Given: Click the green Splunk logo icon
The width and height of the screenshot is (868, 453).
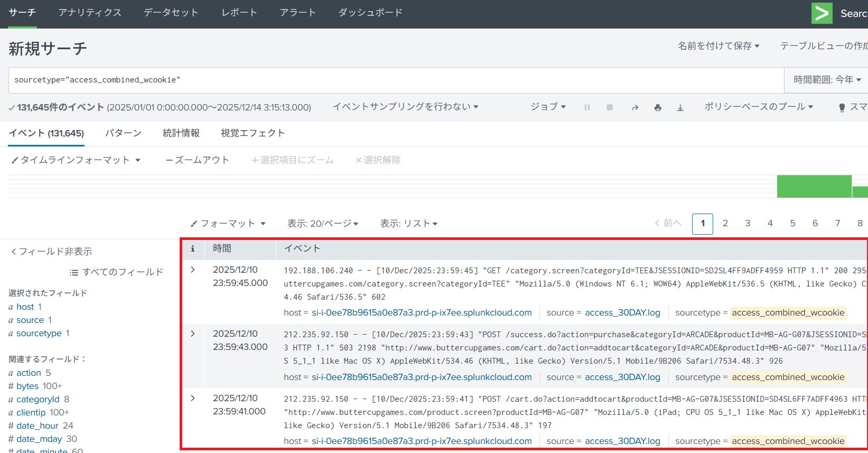Looking at the screenshot, I should [822, 14].
